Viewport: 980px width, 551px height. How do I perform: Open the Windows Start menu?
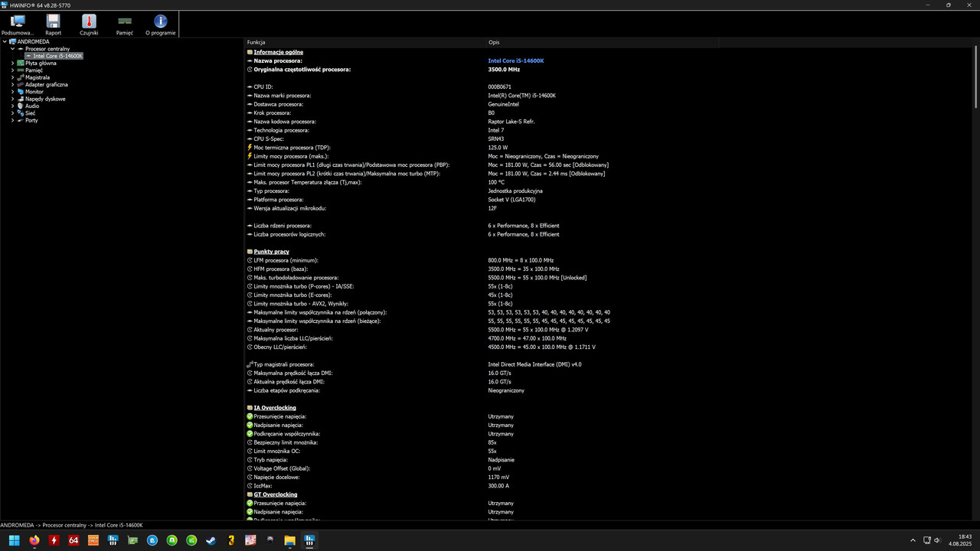[x=15, y=540]
